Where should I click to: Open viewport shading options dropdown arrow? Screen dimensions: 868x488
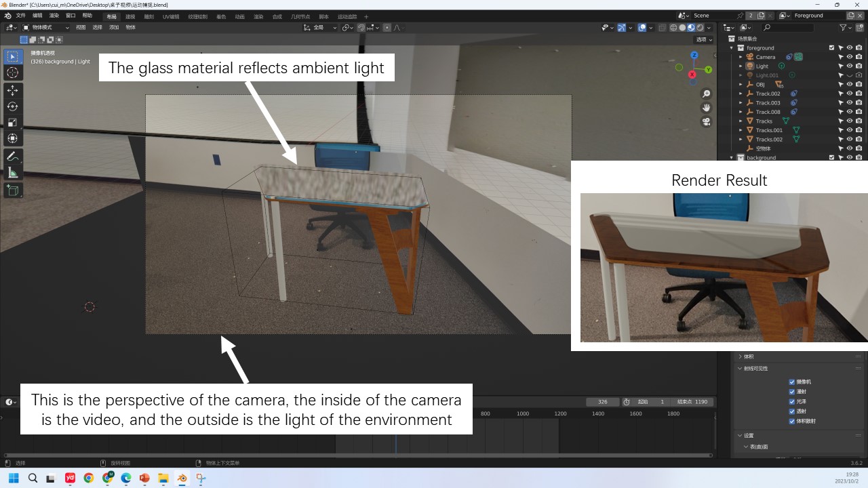coord(710,28)
